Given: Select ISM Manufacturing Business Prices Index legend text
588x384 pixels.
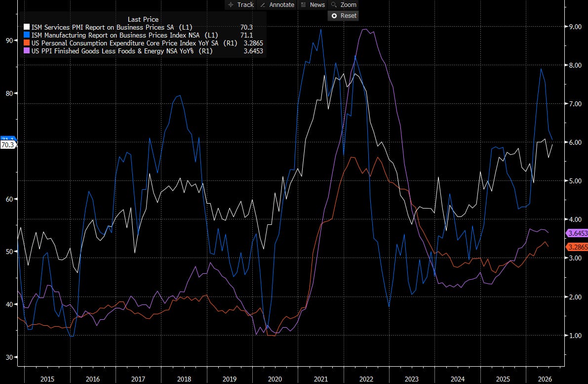Looking at the screenshot, I should tap(125, 35).
